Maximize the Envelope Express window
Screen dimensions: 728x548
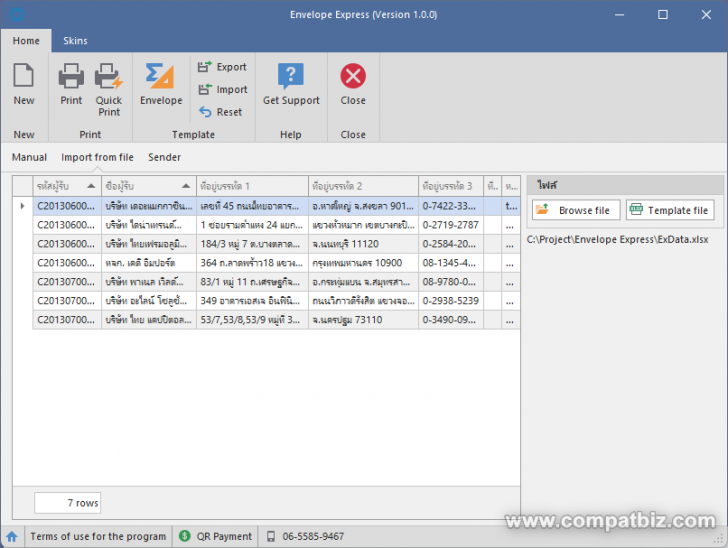663,15
